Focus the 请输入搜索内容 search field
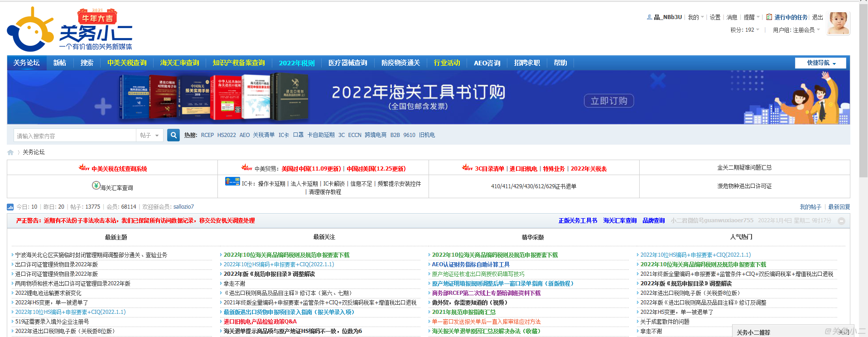 75,136
